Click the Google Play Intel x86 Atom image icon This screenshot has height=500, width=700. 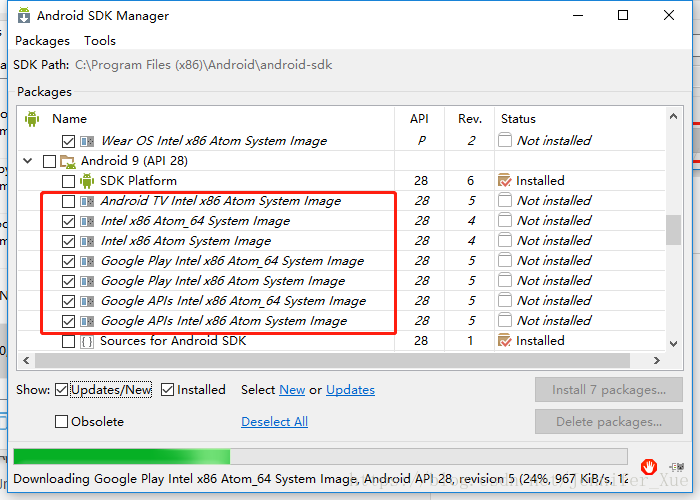point(87,281)
